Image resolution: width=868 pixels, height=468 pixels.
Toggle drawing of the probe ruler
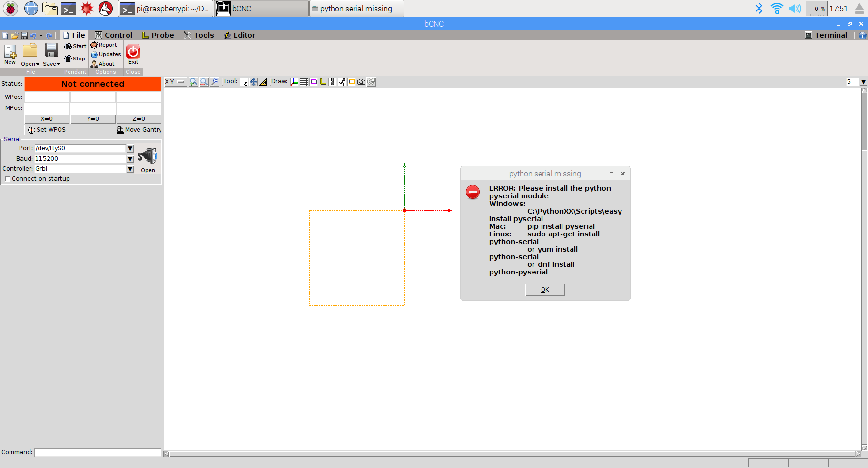click(323, 82)
